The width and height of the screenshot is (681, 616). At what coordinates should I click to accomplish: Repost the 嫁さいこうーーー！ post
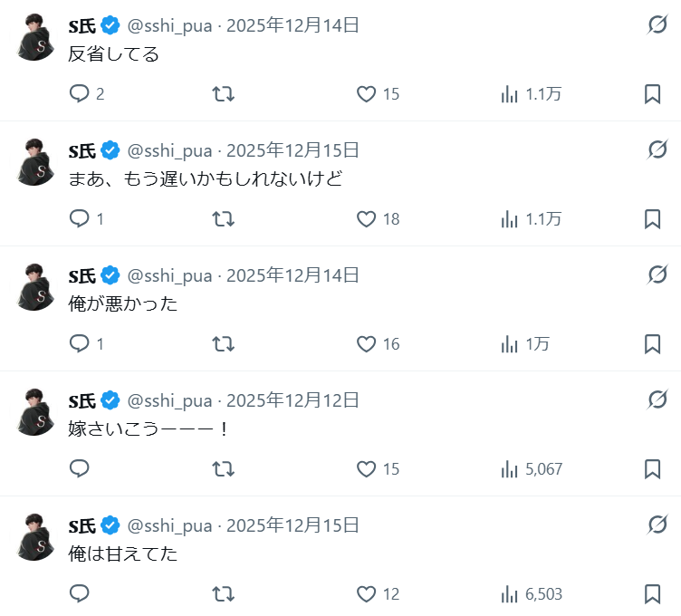click(x=223, y=469)
